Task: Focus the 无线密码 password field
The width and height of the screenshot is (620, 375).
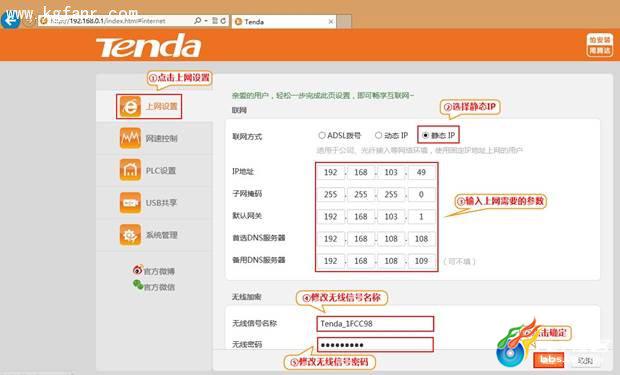Action: [x=375, y=345]
